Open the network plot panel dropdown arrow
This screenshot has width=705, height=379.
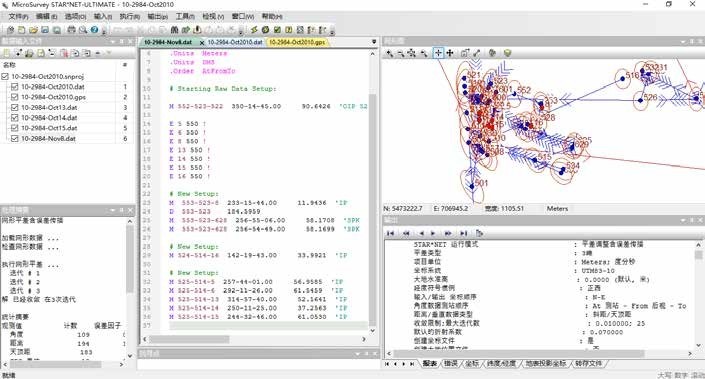(x=683, y=41)
